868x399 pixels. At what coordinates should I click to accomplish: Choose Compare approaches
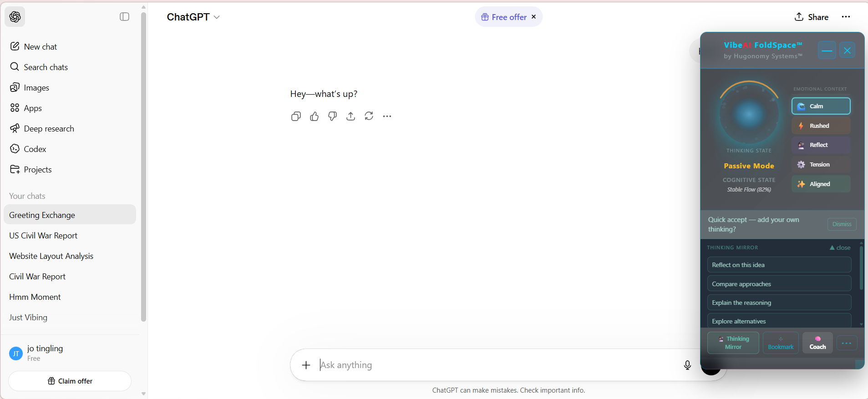pyautogui.click(x=779, y=284)
